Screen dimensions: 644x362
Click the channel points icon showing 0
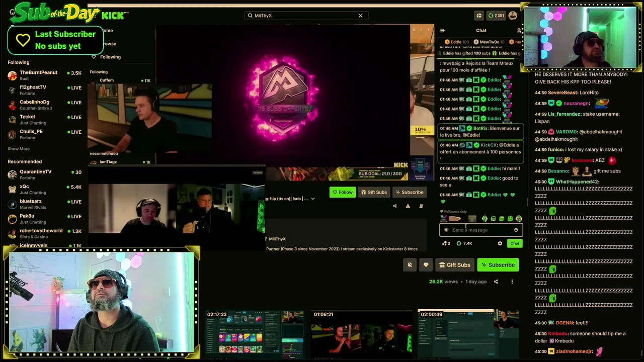click(446, 243)
